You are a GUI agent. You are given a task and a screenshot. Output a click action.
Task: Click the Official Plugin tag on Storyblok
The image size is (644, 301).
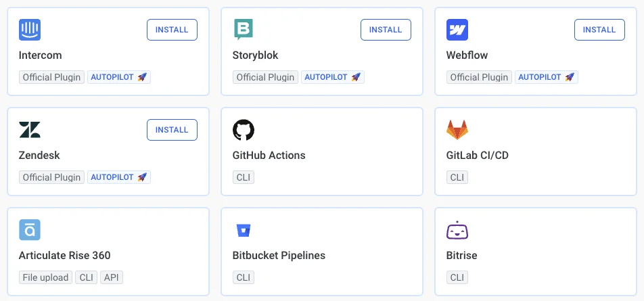tap(265, 77)
